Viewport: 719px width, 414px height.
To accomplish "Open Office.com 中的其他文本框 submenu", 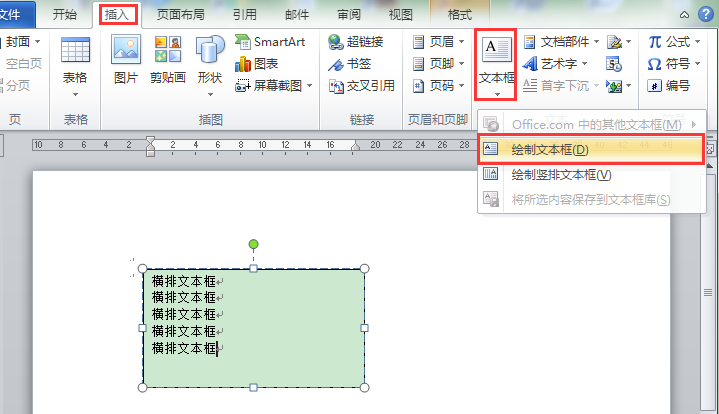I will [591, 124].
